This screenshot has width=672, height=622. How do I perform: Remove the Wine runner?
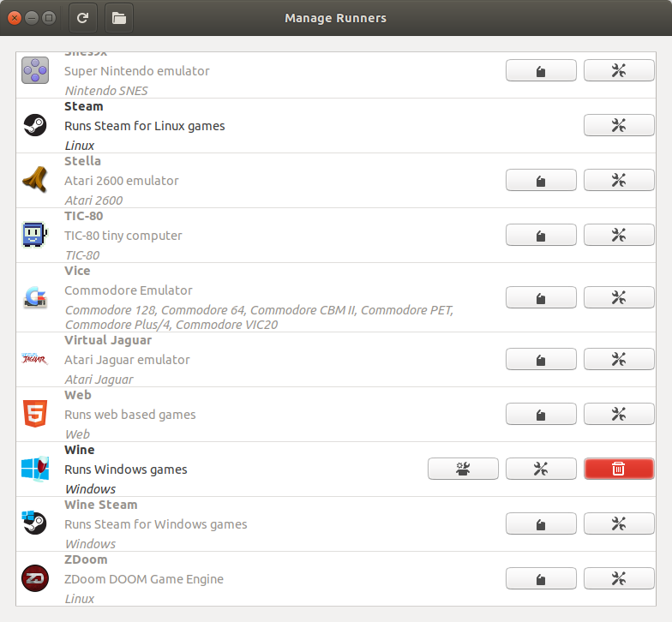[619, 469]
